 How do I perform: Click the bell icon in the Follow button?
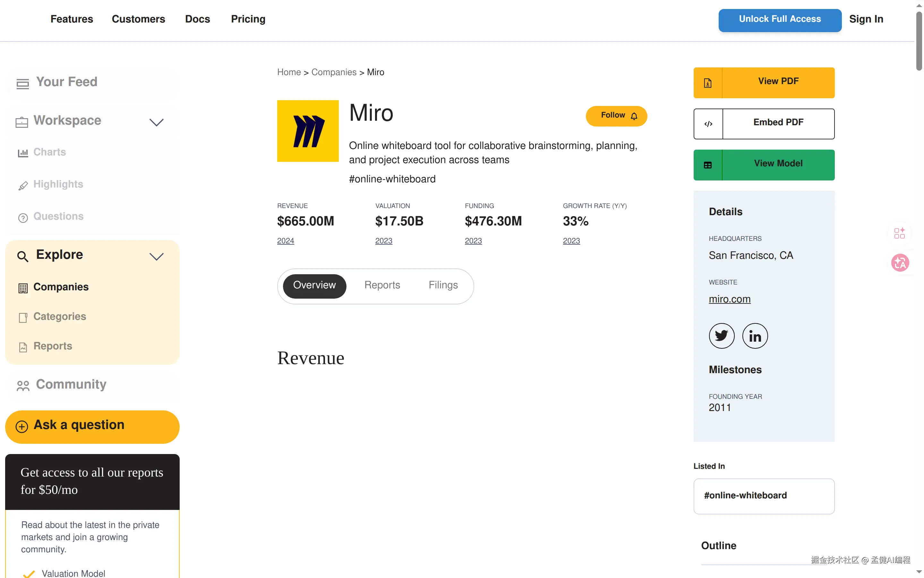(634, 116)
